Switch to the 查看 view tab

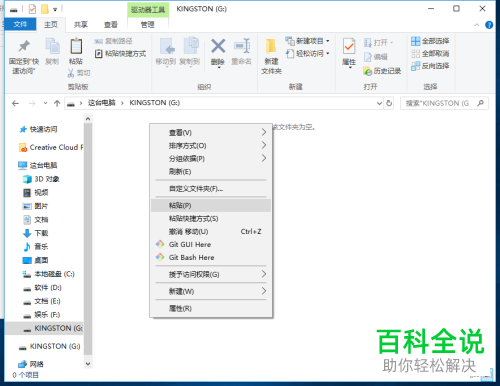111,24
